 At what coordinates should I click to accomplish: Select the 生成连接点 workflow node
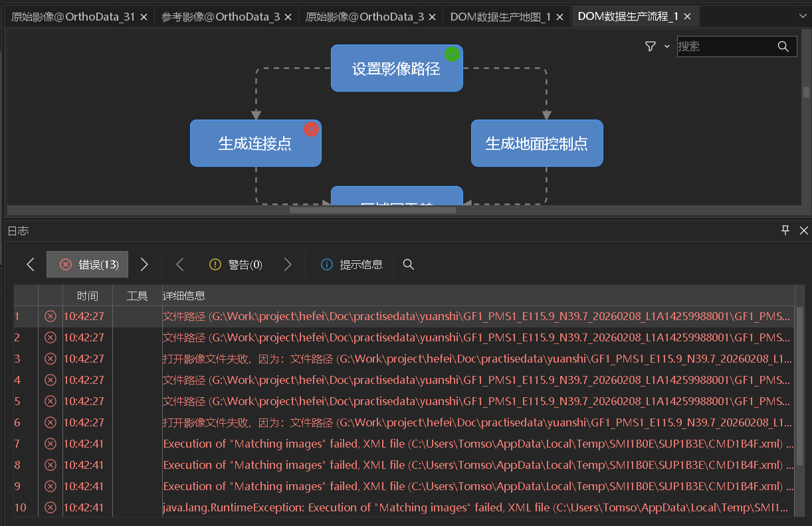pos(255,143)
